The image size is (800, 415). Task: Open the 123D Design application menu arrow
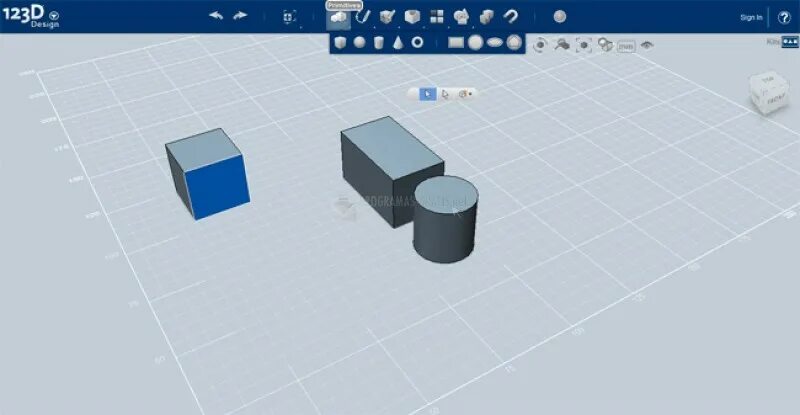click(54, 16)
